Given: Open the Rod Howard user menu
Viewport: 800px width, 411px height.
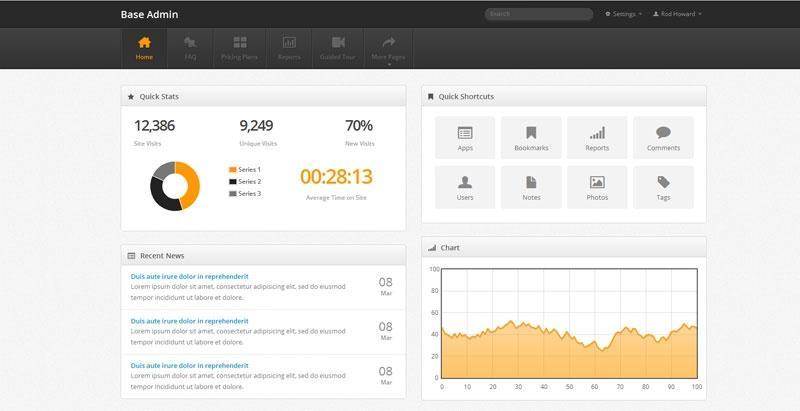Looking at the screenshot, I should pyautogui.click(x=678, y=14).
